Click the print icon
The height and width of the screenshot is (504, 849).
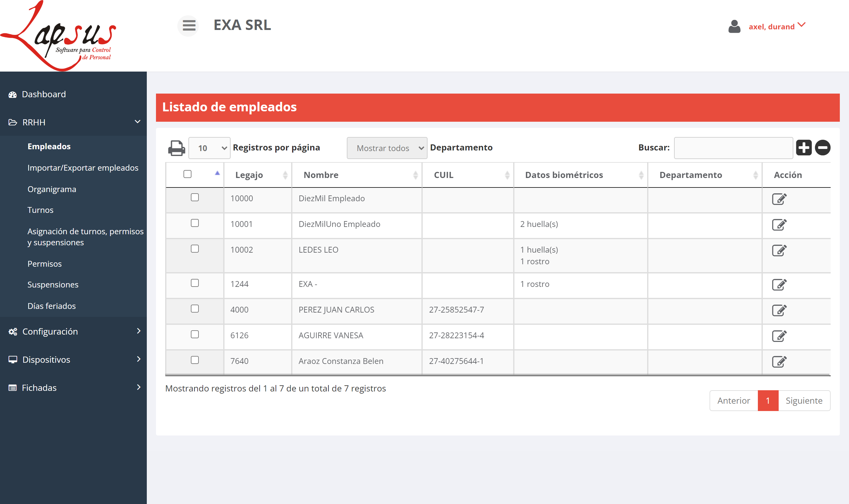pos(176,148)
